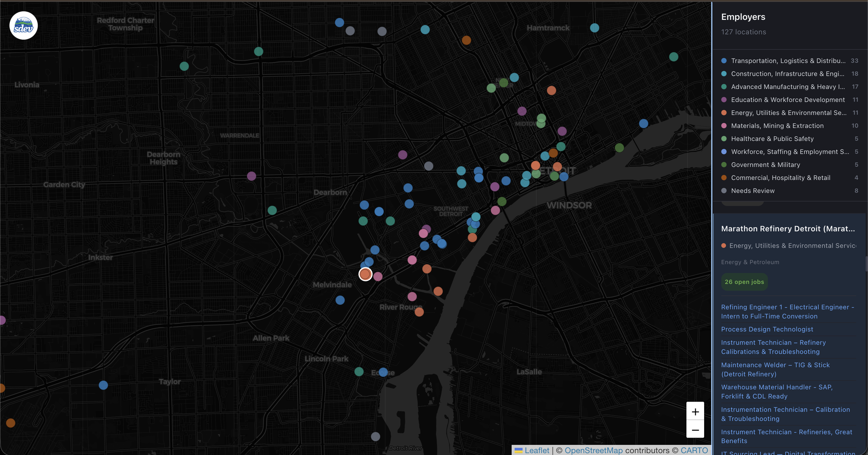Open Instrument Technician – Refinery Calibrations job
The width and height of the screenshot is (868, 455).
click(773, 347)
